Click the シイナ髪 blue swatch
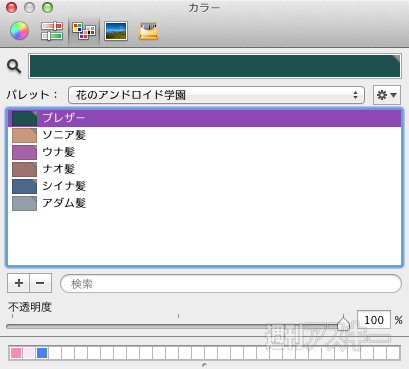409x369 pixels. [24, 186]
